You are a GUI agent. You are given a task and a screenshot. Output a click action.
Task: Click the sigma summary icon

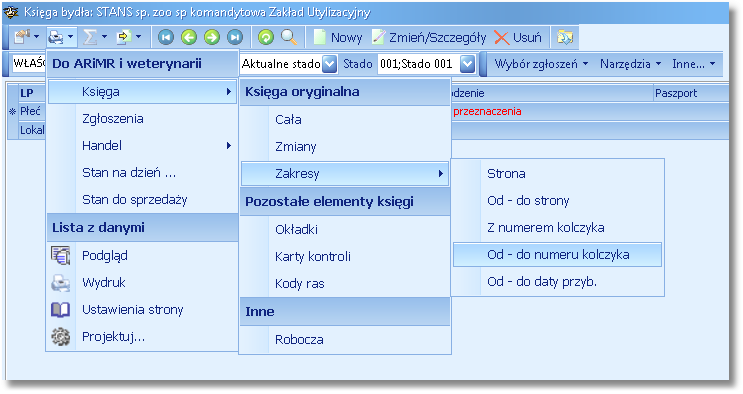click(90, 37)
